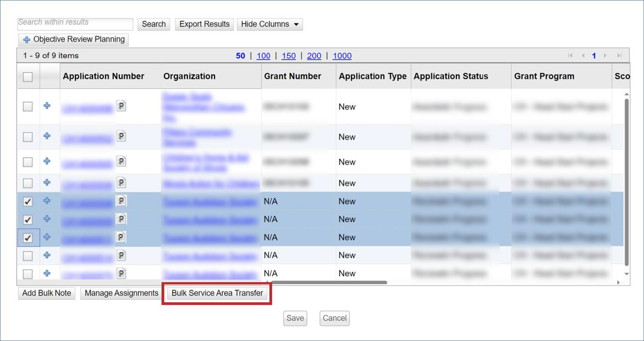Show 100 items per page

(x=263, y=56)
